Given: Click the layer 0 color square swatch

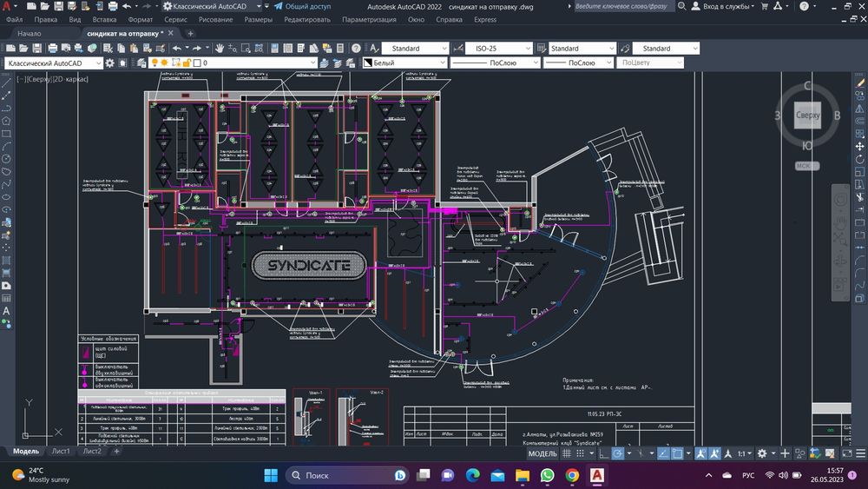Looking at the screenshot, I should pyautogui.click(x=197, y=63).
